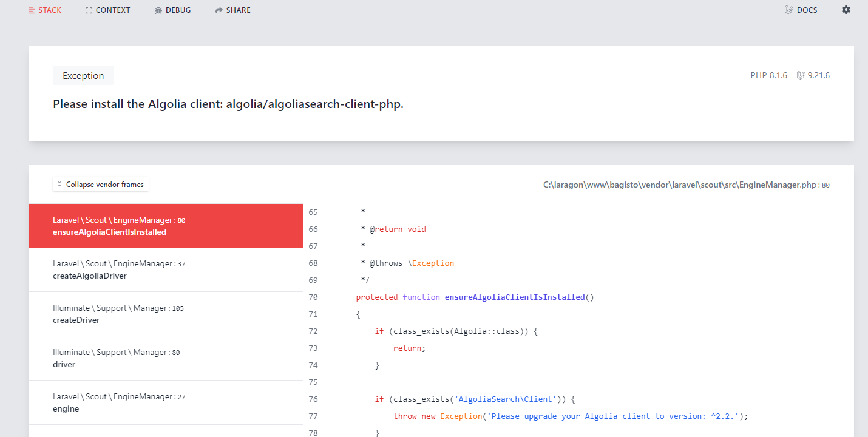Click the collapse icon in vendor frames button
Image resolution: width=868 pixels, height=437 pixels.
click(59, 185)
